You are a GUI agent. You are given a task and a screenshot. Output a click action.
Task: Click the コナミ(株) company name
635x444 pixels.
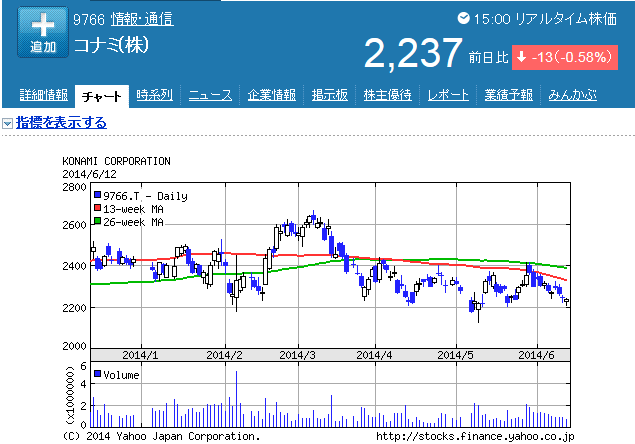(111, 45)
